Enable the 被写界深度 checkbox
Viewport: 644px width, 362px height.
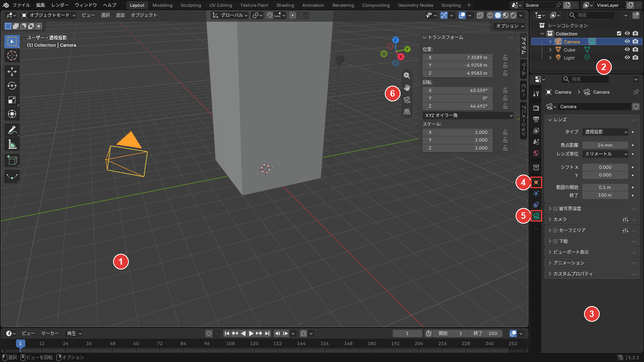[555, 209]
